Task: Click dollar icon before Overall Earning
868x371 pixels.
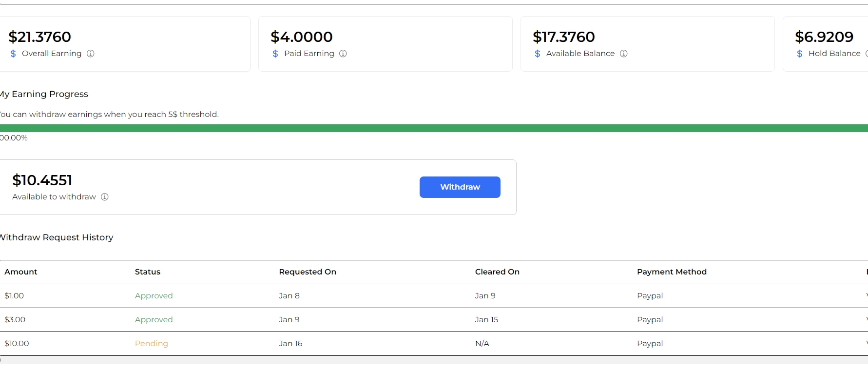Action: coord(13,54)
